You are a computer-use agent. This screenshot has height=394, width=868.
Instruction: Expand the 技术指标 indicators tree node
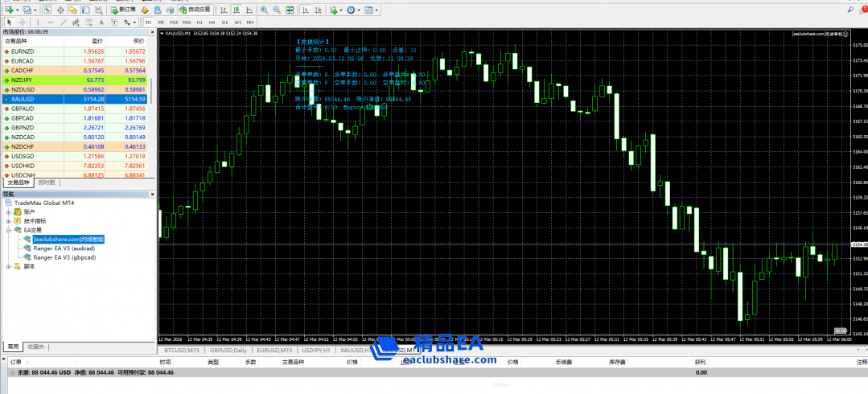point(8,221)
